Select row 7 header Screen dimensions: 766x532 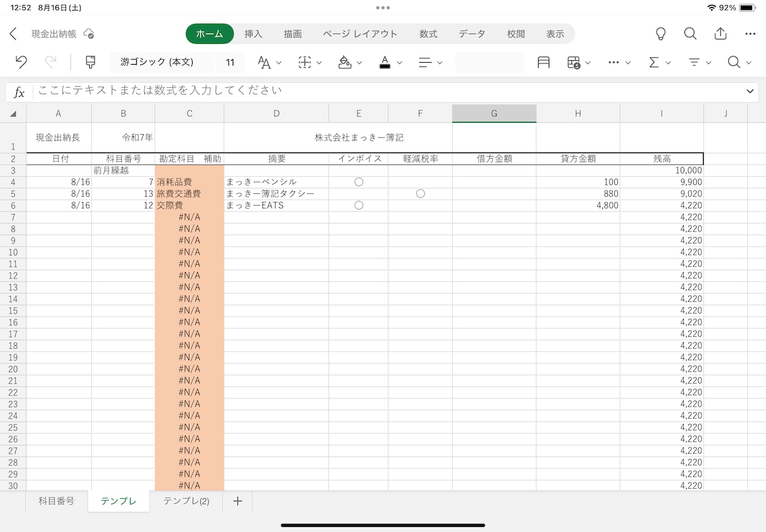click(13, 217)
